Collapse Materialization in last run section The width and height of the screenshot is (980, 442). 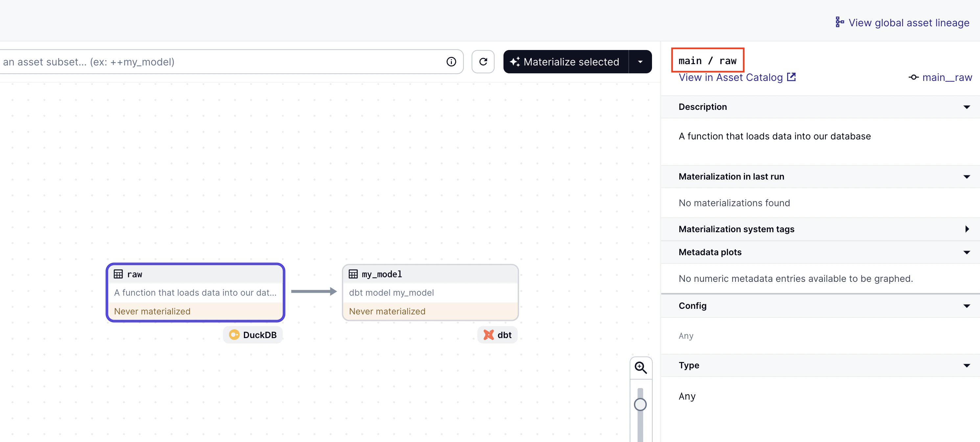[x=966, y=177]
